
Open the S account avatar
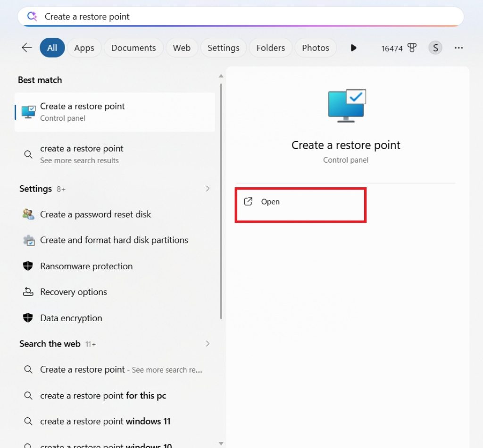pyautogui.click(x=435, y=48)
